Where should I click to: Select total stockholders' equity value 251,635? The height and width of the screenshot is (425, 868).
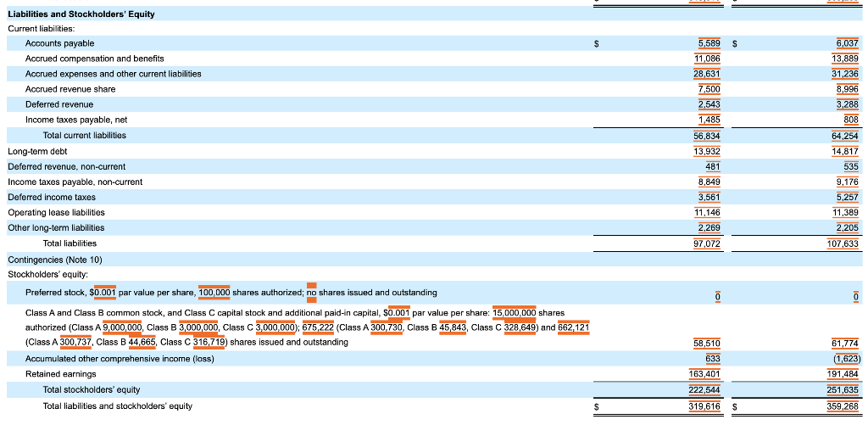[x=843, y=390]
